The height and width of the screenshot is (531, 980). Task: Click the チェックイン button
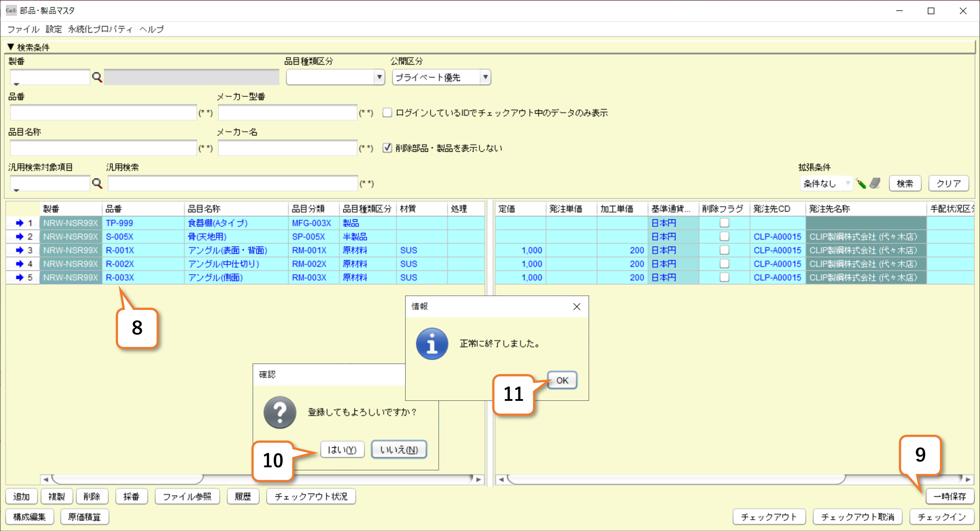(941, 517)
